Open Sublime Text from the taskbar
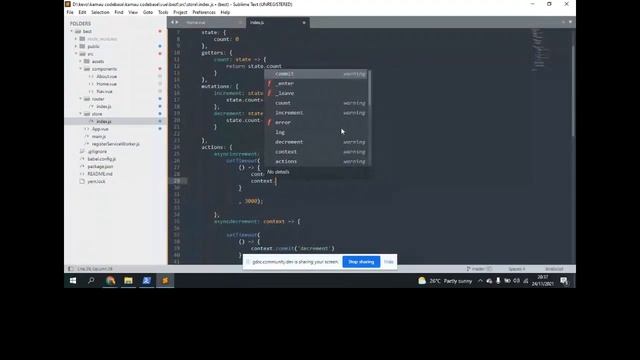Image resolution: width=640 pixels, height=360 pixels. coord(165,280)
